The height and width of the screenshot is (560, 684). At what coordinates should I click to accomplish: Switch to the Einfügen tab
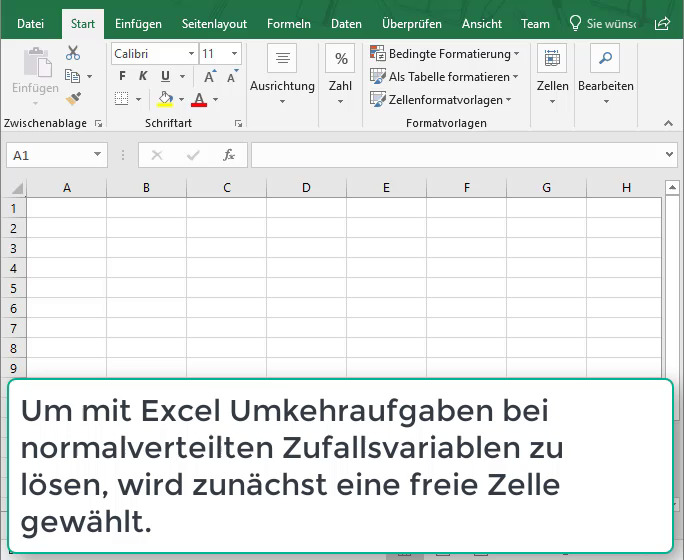pos(138,24)
